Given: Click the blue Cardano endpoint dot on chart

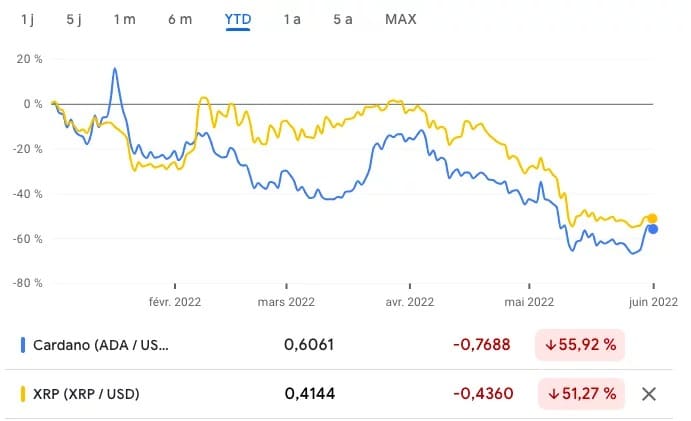Looking at the screenshot, I should click(653, 229).
